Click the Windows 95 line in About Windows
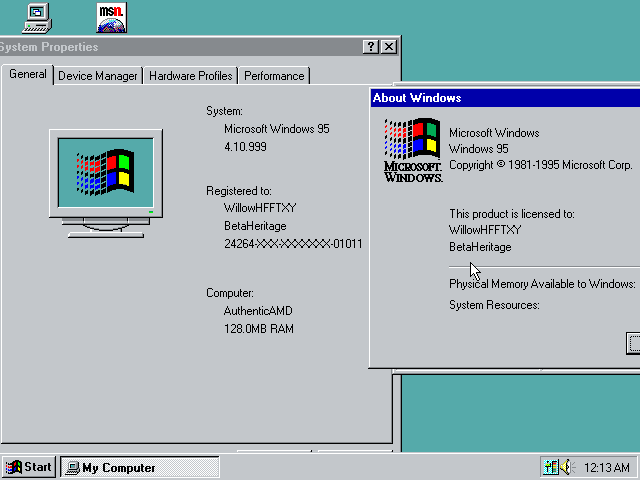Viewport: 640px width, 480px height. pyautogui.click(x=479, y=149)
